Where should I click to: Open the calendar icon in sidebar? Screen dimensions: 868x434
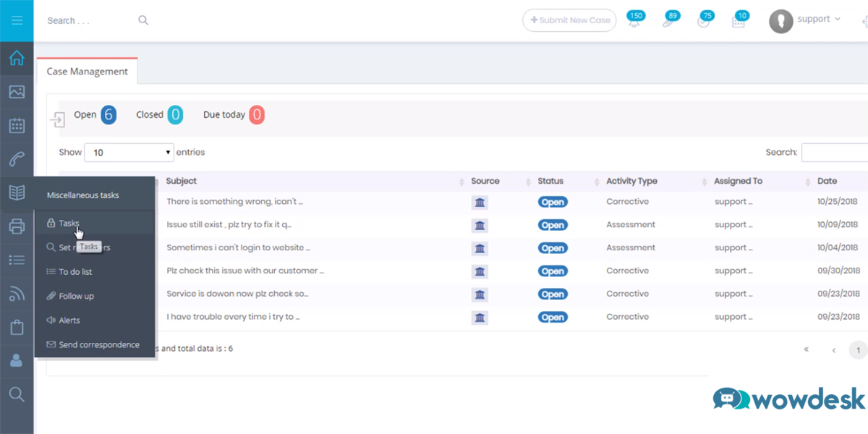pyautogui.click(x=17, y=125)
